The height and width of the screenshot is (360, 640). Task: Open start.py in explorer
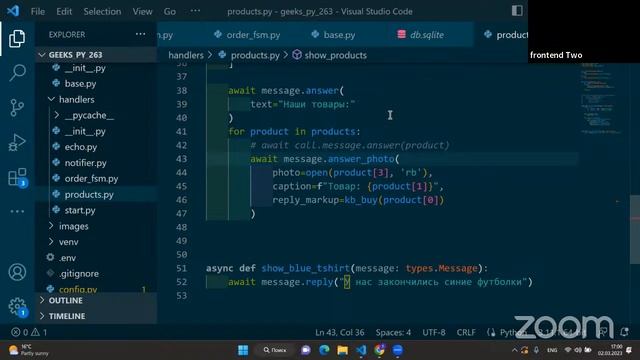80,211
